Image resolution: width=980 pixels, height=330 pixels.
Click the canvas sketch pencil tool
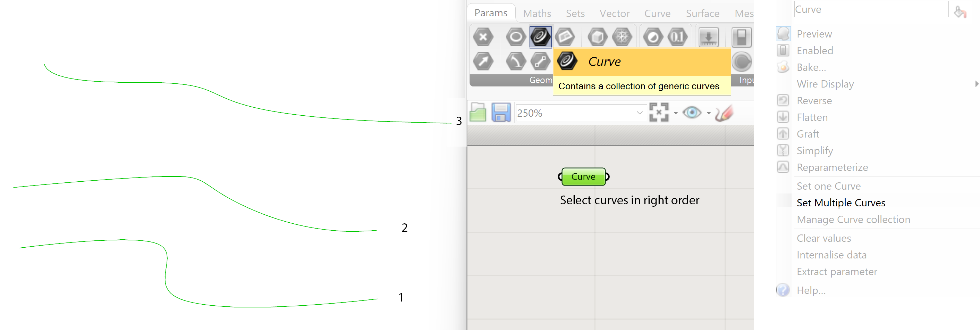(x=723, y=112)
